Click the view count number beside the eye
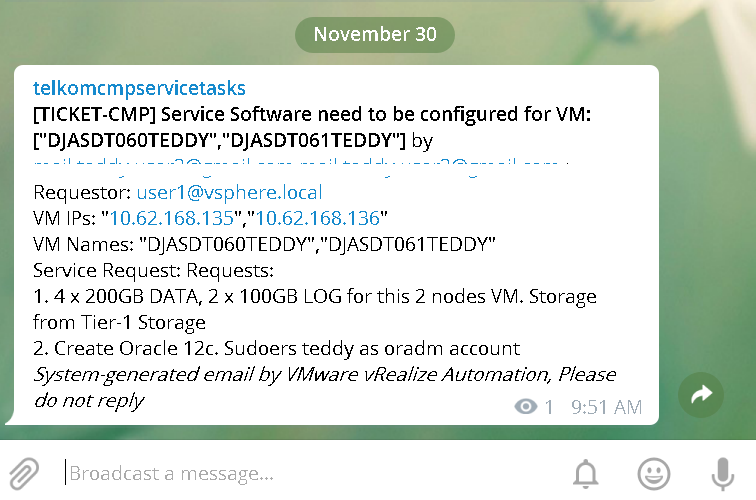 pos(549,407)
